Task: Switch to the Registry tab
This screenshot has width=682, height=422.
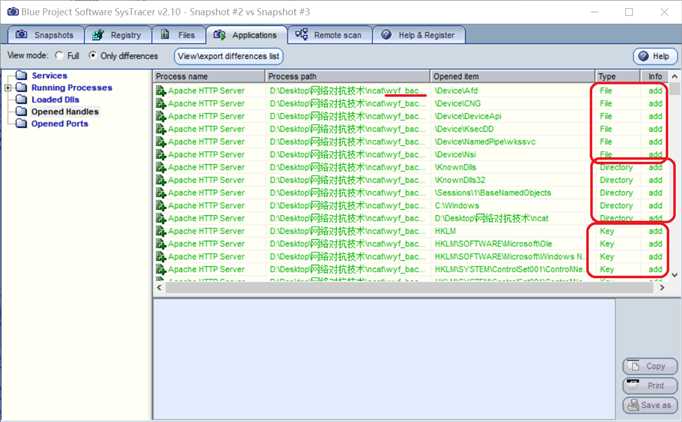Action: tap(117, 35)
